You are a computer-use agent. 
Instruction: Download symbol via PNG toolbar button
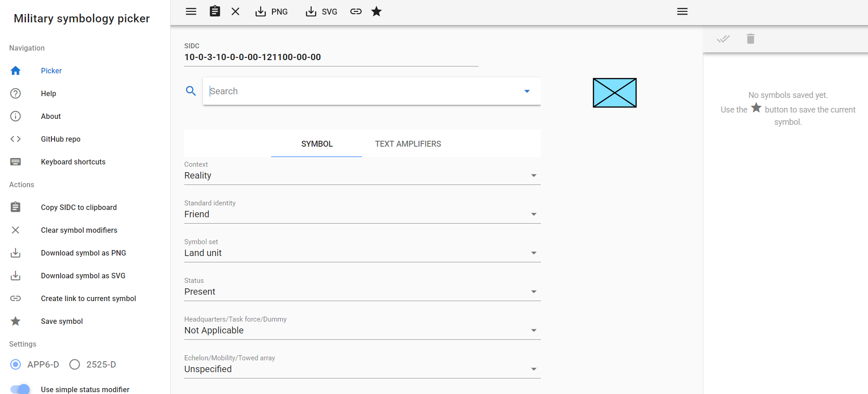coord(272,11)
